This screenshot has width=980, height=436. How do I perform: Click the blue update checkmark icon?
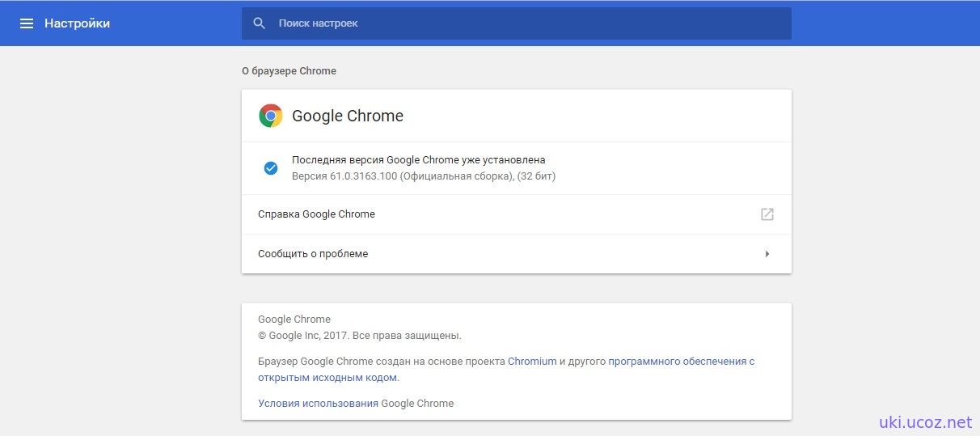click(271, 168)
